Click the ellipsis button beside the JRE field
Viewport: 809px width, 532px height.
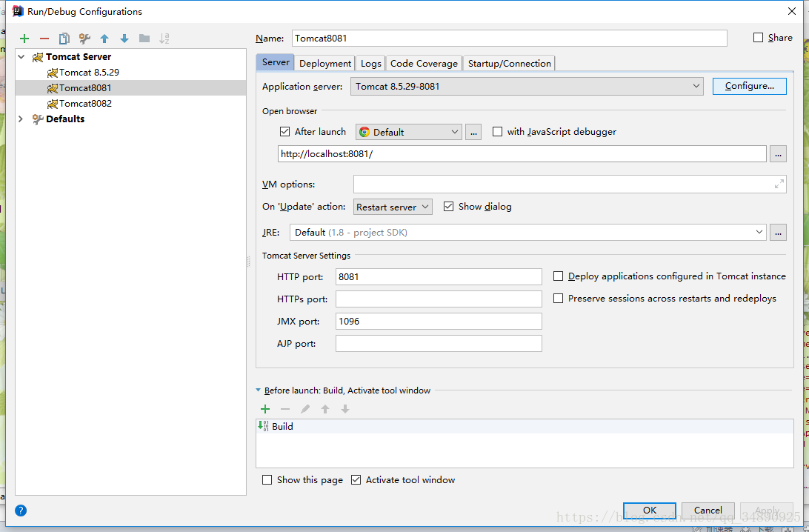click(778, 232)
